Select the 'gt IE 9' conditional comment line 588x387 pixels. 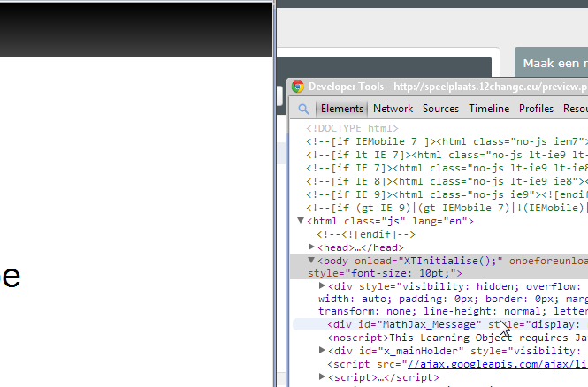[x=447, y=208]
